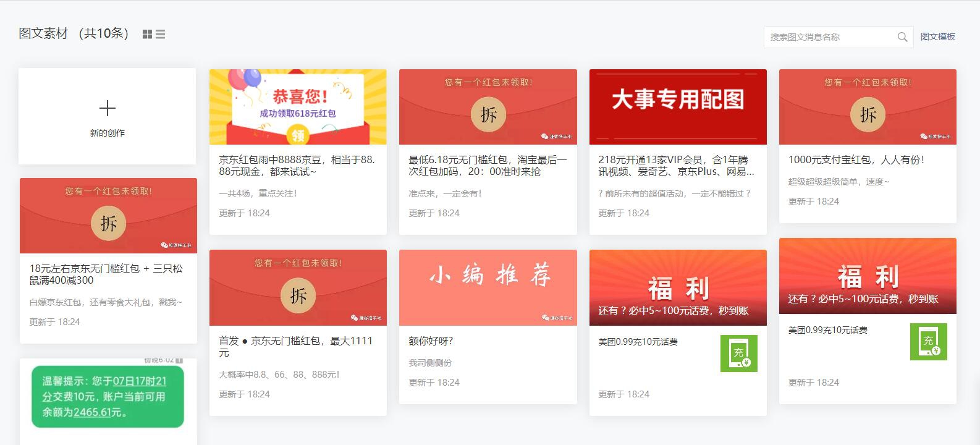Image resolution: width=980 pixels, height=445 pixels.
Task: Click 美团0.99充10元话费 on left 福利 card
Action: [638, 342]
